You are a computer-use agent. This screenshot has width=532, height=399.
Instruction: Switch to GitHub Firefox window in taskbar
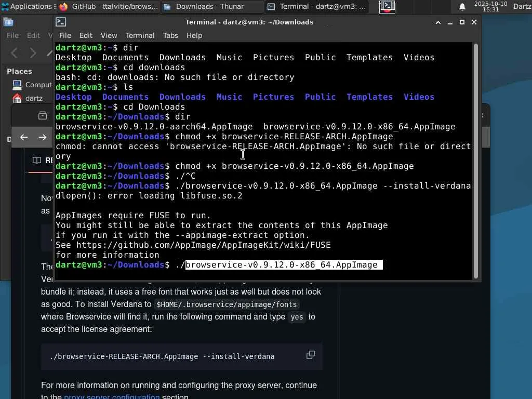pos(109,6)
